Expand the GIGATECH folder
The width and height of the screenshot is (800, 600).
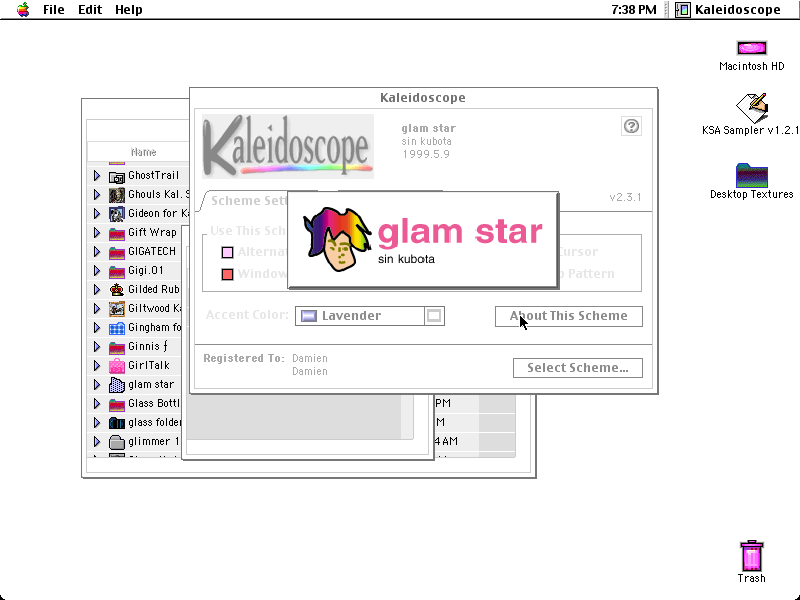(97, 252)
